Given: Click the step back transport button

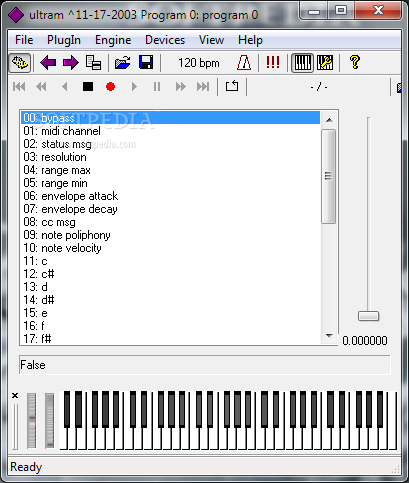Looking at the screenshot, I should pos(65,87).
